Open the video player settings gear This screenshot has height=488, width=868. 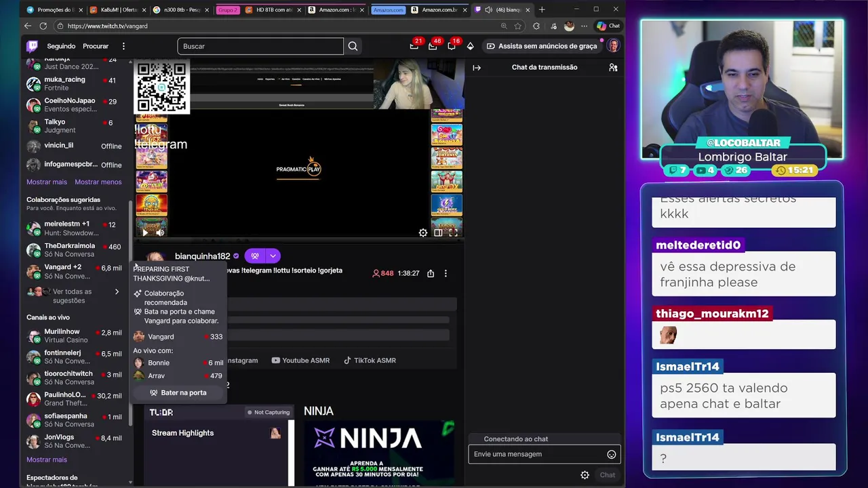[423, 232]
